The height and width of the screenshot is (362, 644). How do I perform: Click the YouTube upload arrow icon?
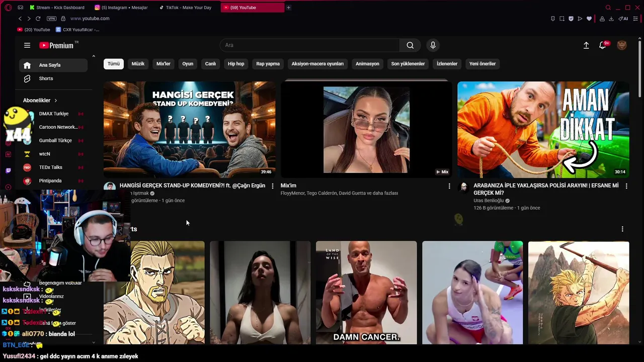[x=586, y=45]
